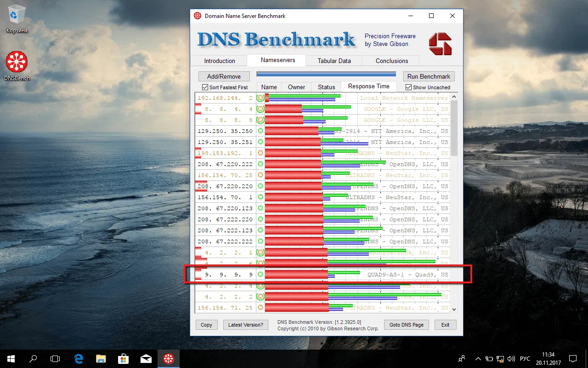Click the Latest Version? button
588x368 pixels.
coord(245,325)
